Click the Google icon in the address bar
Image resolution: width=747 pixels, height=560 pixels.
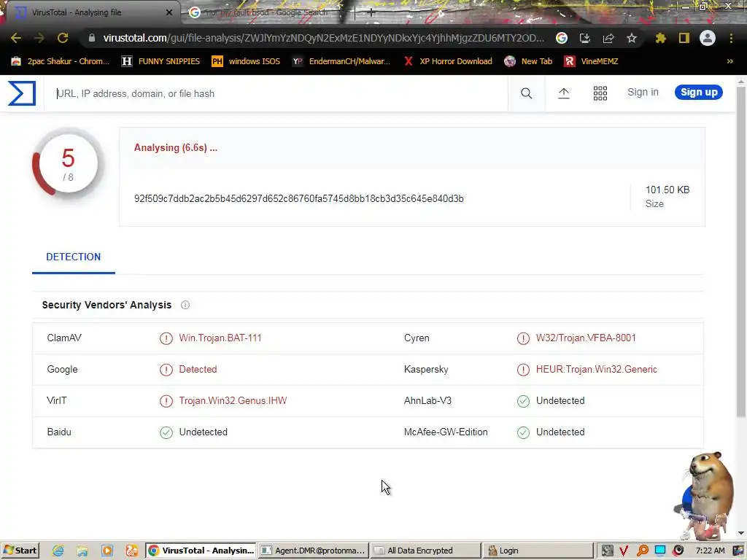click(562, 38)
